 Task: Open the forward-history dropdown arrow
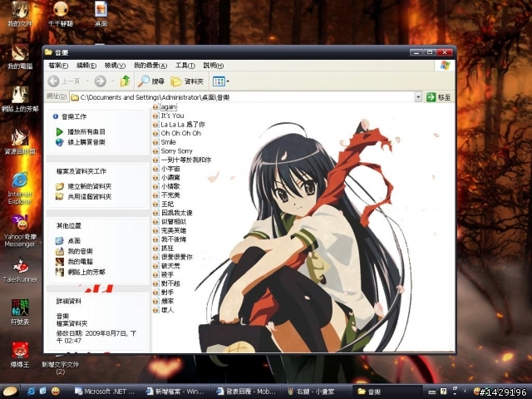click(x=113, y=81)
